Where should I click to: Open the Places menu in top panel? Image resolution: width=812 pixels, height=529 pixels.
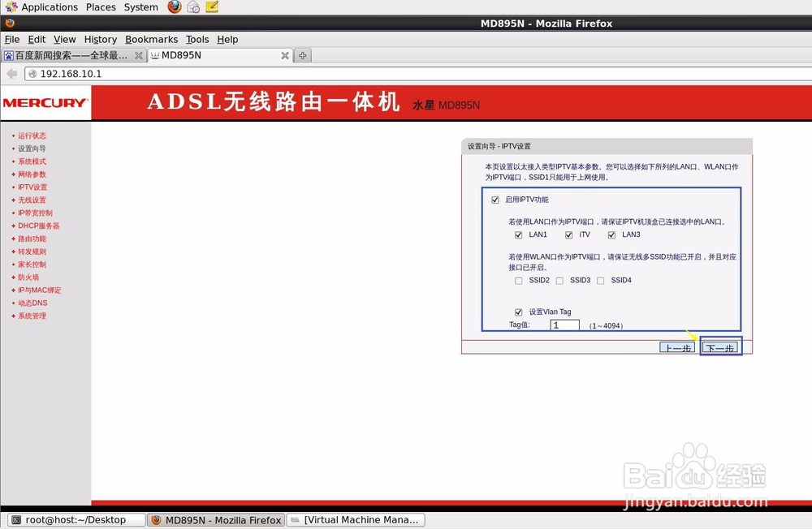pos(101,7)
